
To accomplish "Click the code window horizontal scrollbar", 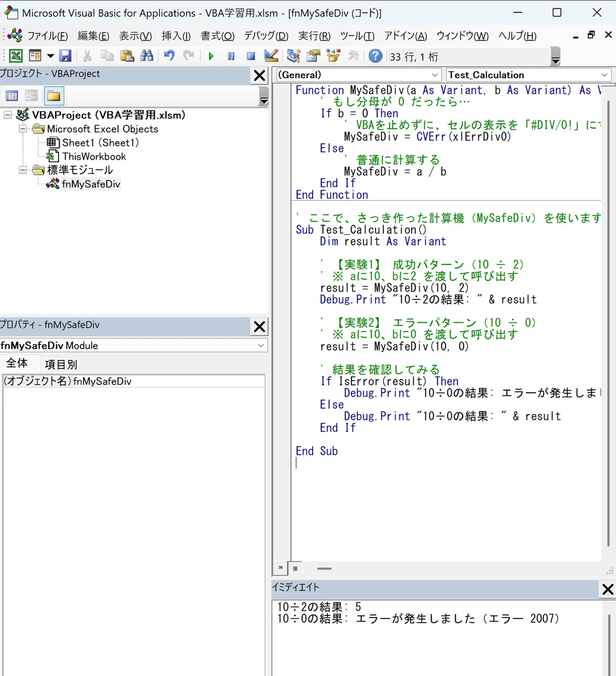I will pos(324,569).
